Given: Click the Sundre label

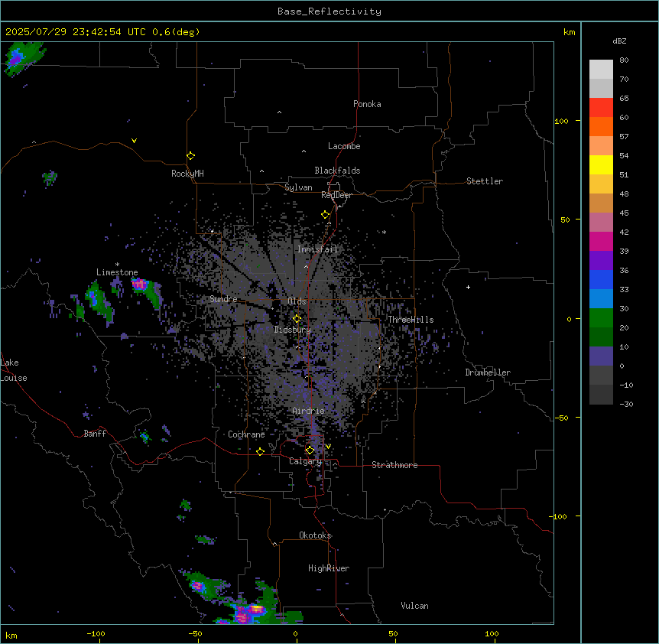Looking at the screenshot, I should (x=223, y=299).
